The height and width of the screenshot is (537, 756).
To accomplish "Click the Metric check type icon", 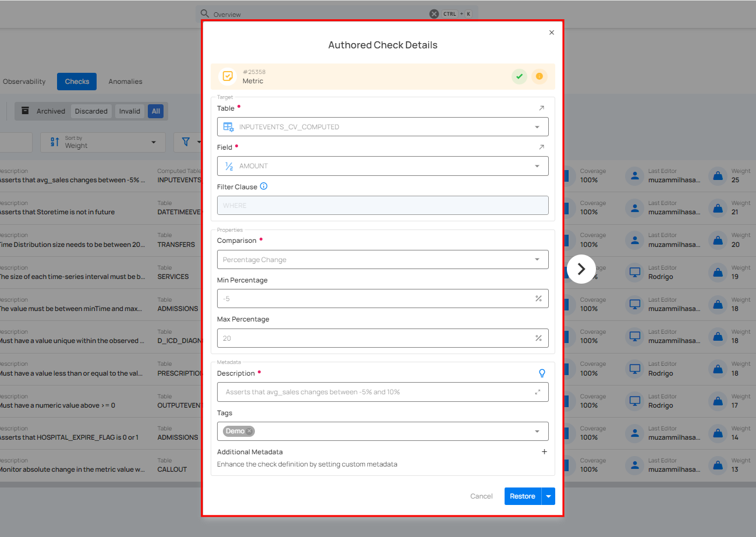I will (x=228, y=76).
